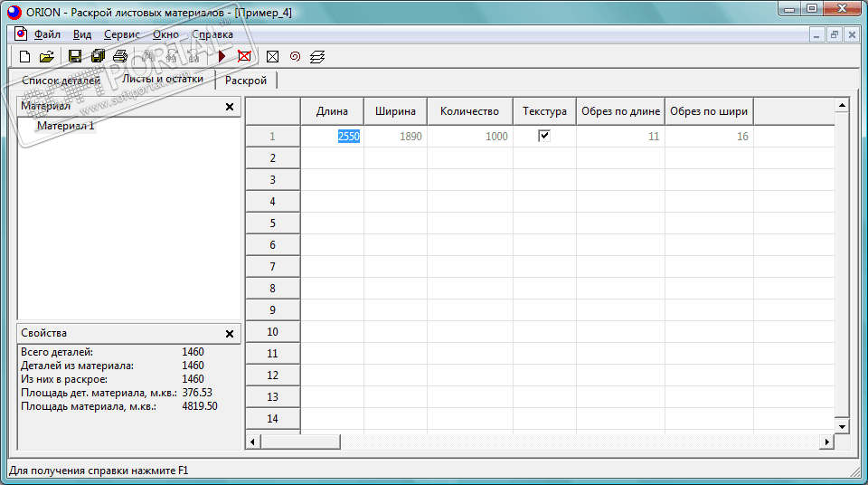Viewport: 868px width, 485px height.
Task: Click the Текстура column header
Action: coord(544,111)
